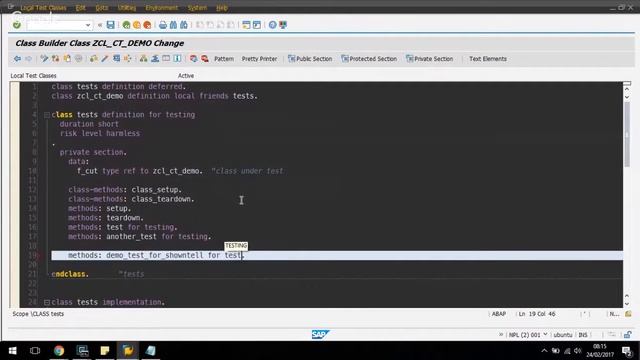Click the Pretty Printer button
The width and height of the screenshot is (640, 360).
[x=259, y=59]
